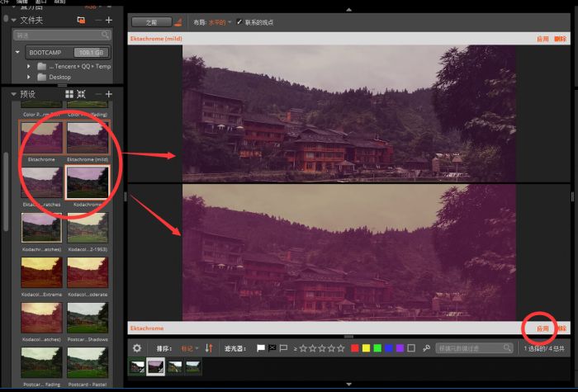Image resolution: width=578 pixels, height=392 pixels.
Task: Click the filmstrip settings gear icon
Action: 137,348
